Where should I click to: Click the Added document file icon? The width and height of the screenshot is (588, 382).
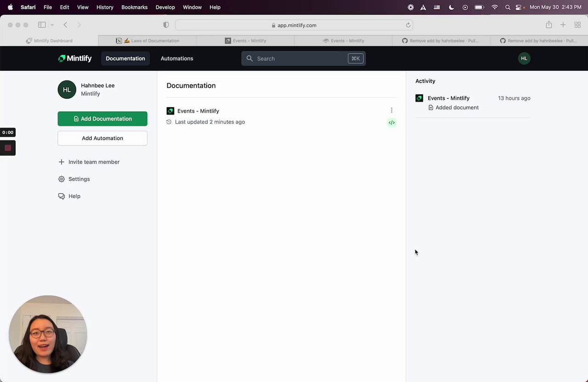click(431, 108)
